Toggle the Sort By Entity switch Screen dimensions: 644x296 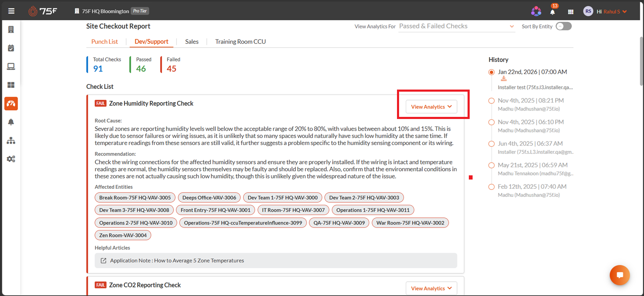pyautogui.click(x=564, y=26)
